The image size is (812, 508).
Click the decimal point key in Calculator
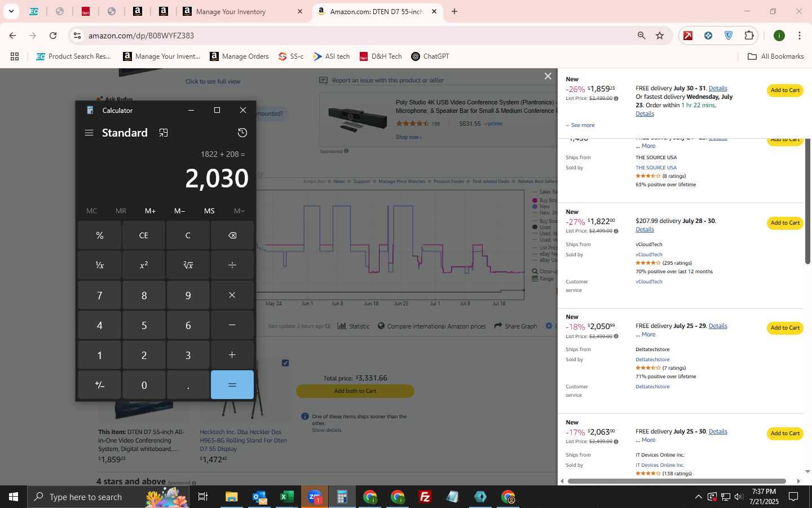pos(188,384)
